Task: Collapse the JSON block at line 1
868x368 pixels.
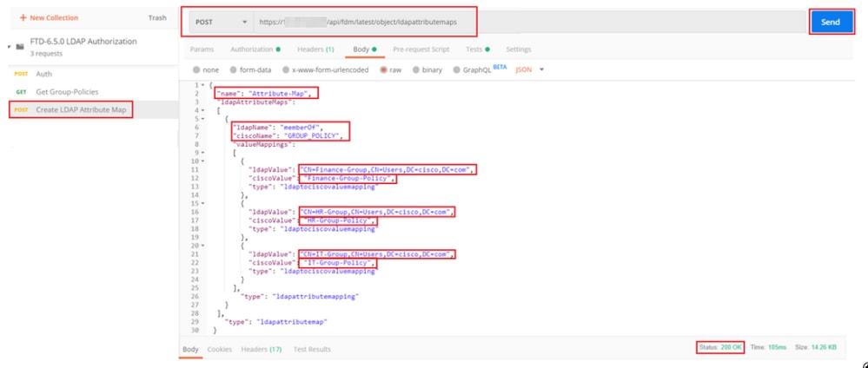Action: coord(203,85)
